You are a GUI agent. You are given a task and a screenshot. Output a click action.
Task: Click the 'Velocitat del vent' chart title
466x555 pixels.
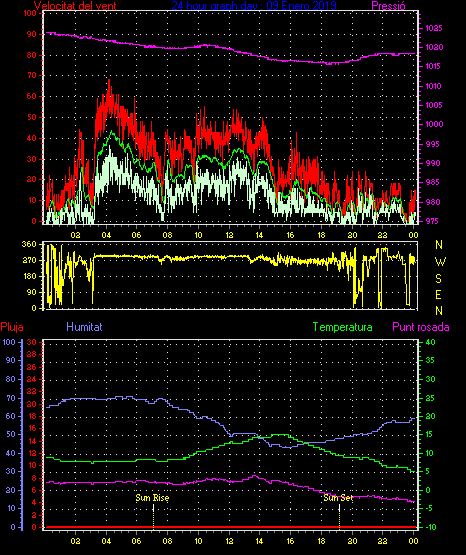point(75,6)
